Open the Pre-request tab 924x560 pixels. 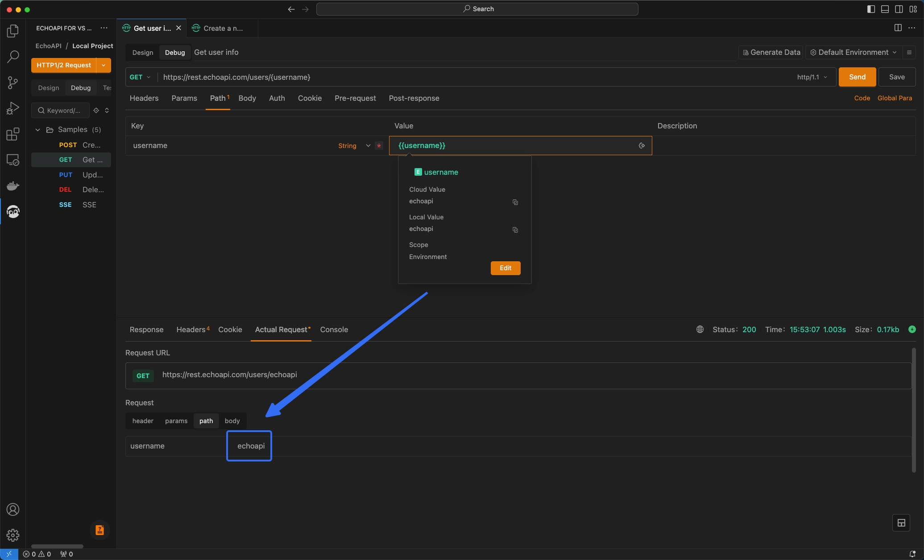(355, 98)
